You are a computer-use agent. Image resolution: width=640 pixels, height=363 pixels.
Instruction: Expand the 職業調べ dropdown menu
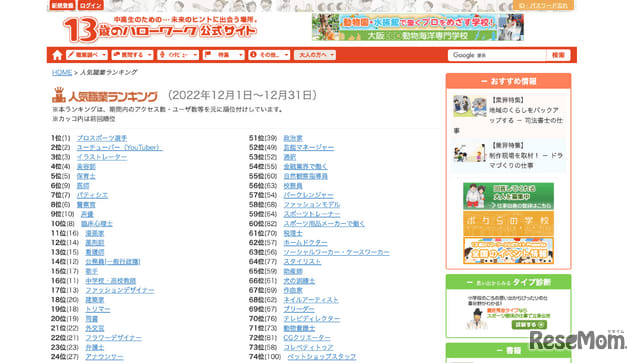[87, 55]
